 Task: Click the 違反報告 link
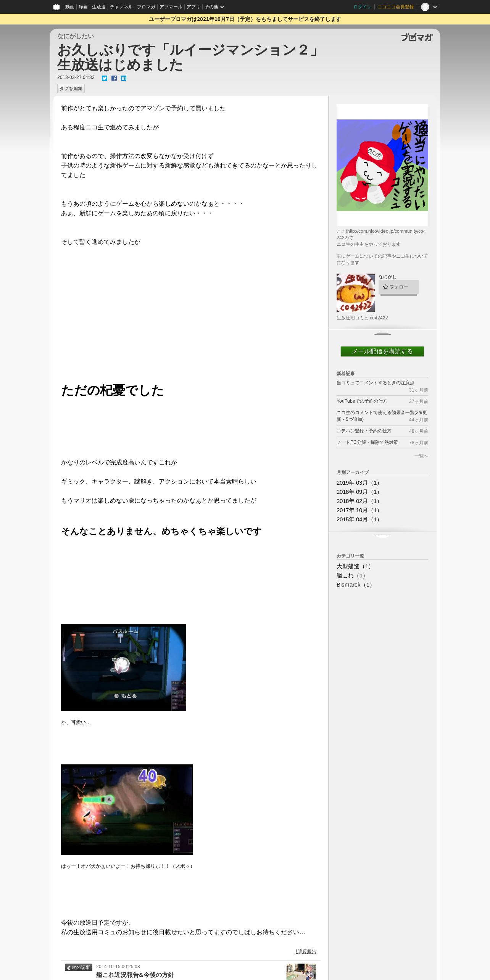coord(306,951)
